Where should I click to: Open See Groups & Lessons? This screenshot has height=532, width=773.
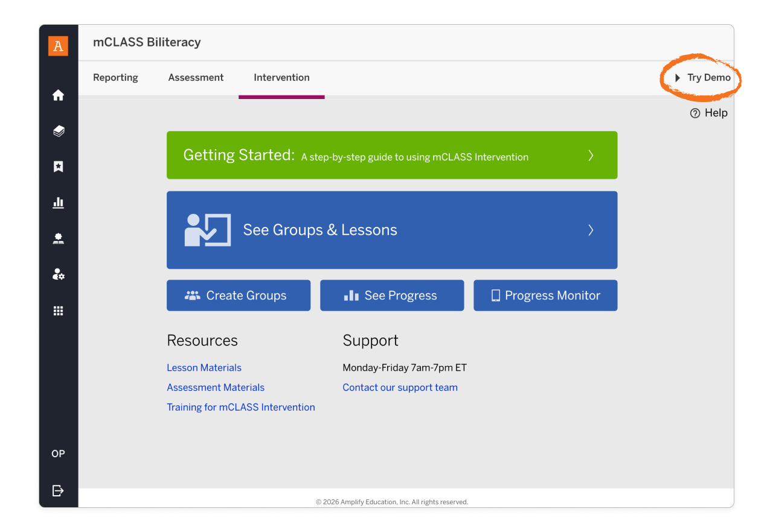click(x=392, y=230)
